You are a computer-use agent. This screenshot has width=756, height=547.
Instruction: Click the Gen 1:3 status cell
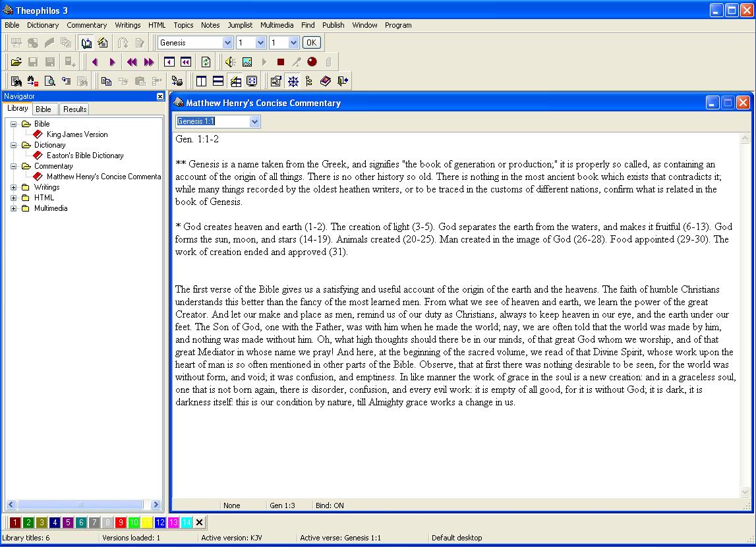click(283, 505)
